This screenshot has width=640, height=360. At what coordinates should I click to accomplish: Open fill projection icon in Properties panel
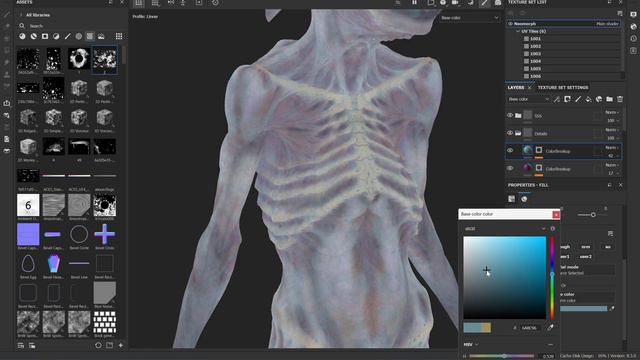click(x=511, y=199)
